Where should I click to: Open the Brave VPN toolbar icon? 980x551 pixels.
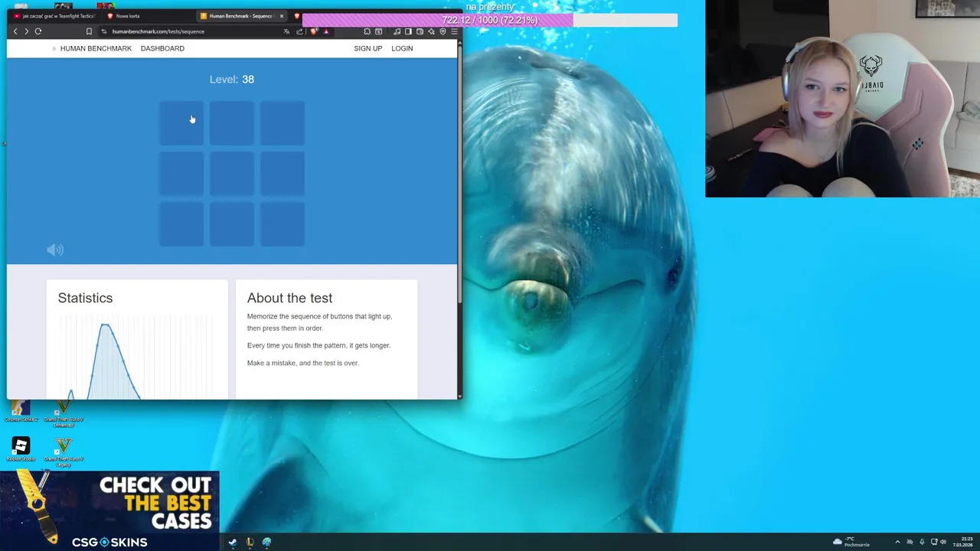(443, 31)
